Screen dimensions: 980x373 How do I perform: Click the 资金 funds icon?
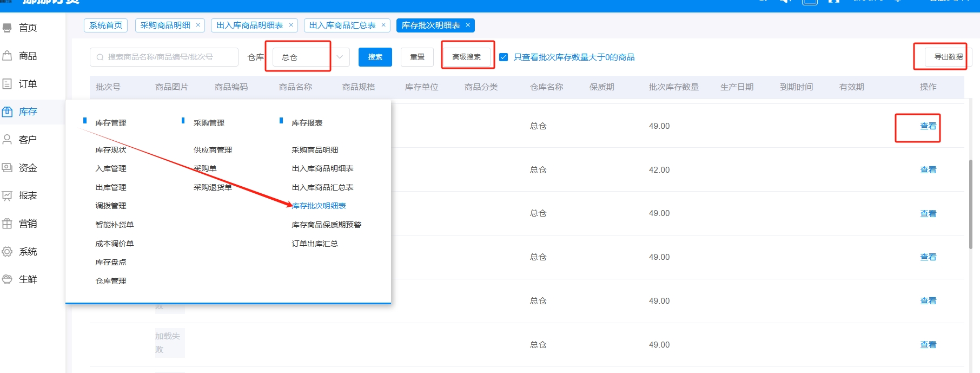[x=7, y=168]
